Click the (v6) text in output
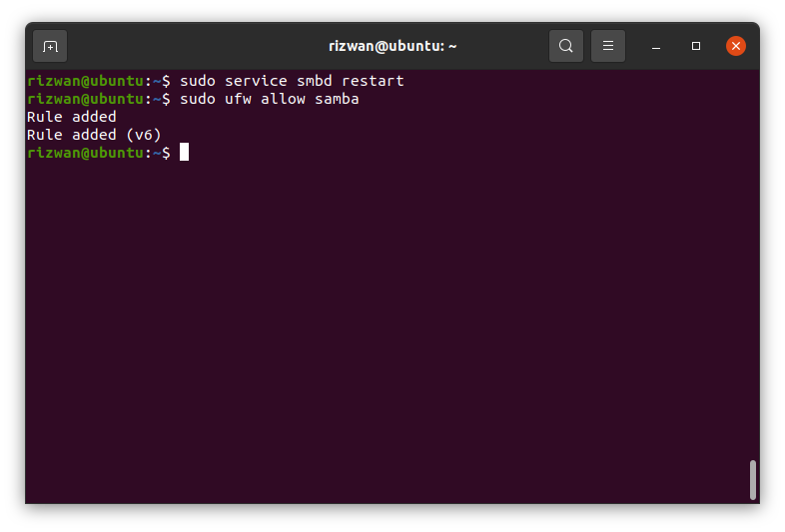This screenshot has width=785, height=532. click(x=144, y=135)
